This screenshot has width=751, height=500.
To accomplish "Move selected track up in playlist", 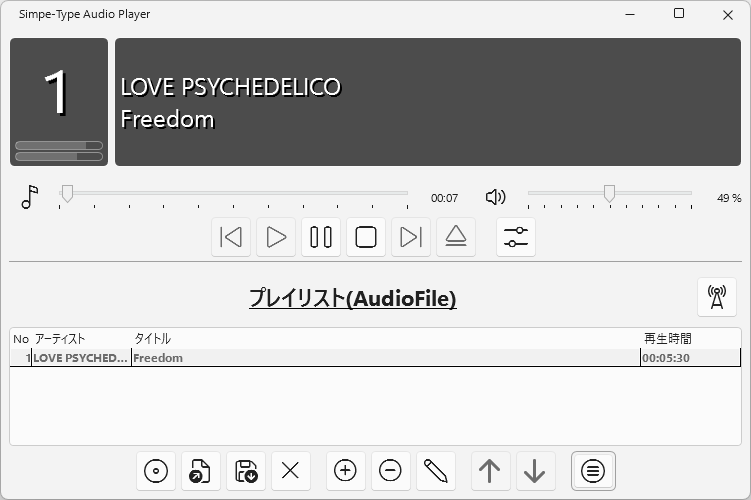I will point(489,471).
